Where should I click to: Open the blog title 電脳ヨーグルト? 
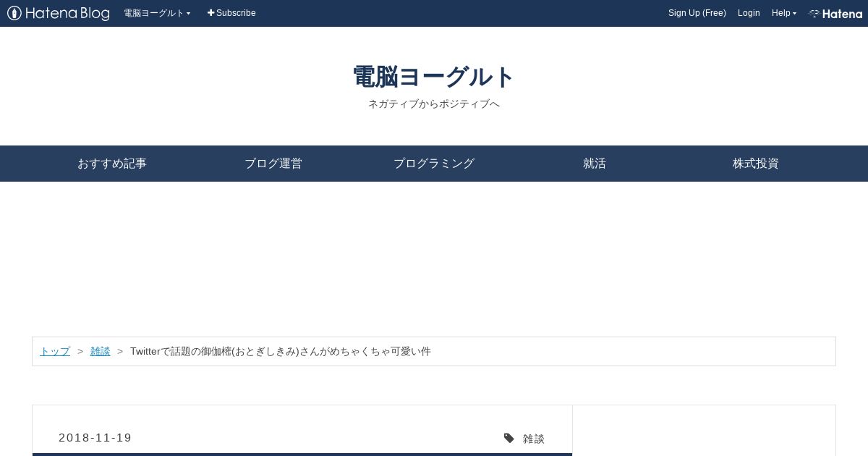(x=434, y=77)
